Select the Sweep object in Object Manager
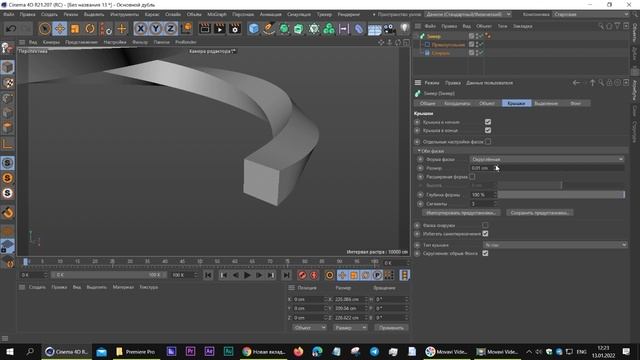Screen dimensions: 640x360 [434, 36]
